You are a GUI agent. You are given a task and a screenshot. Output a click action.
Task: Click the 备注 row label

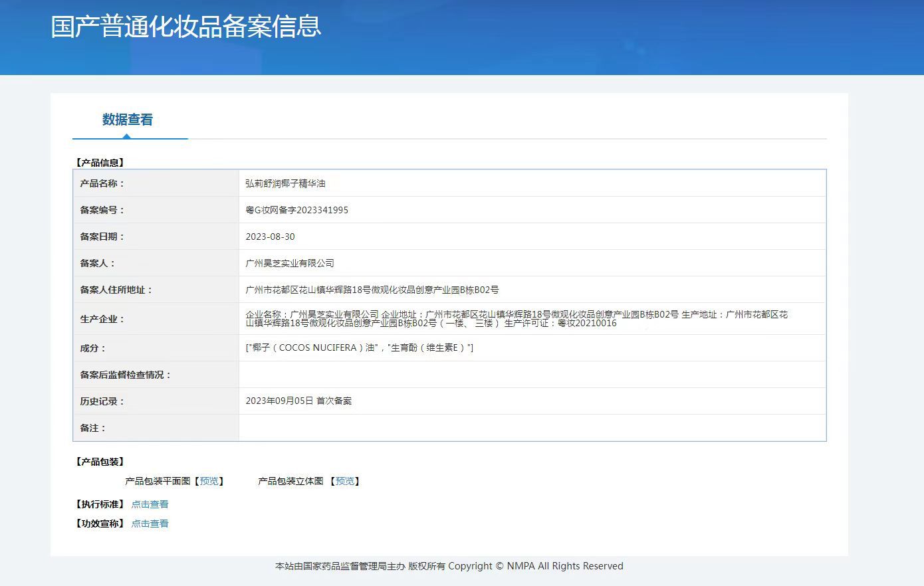[x=93, y=428]
